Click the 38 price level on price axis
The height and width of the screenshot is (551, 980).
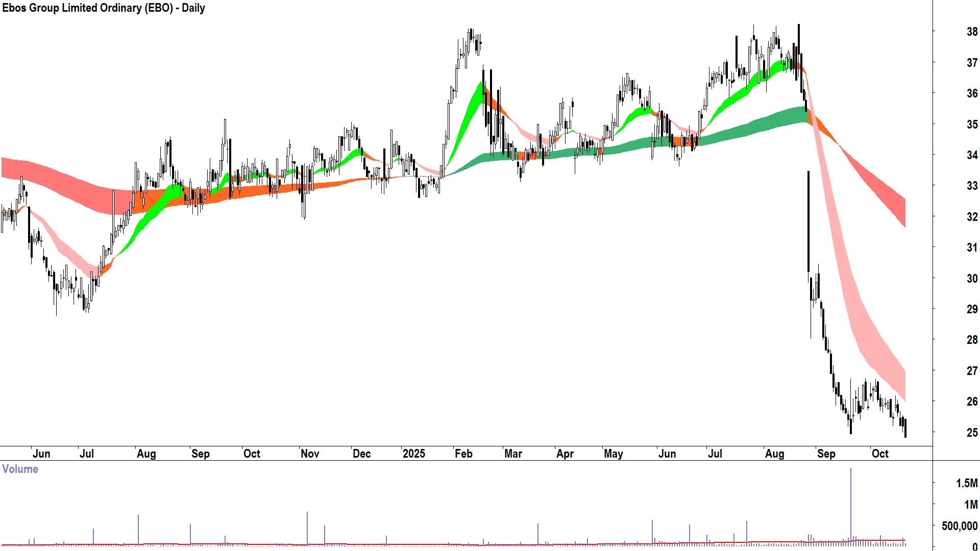972,32
